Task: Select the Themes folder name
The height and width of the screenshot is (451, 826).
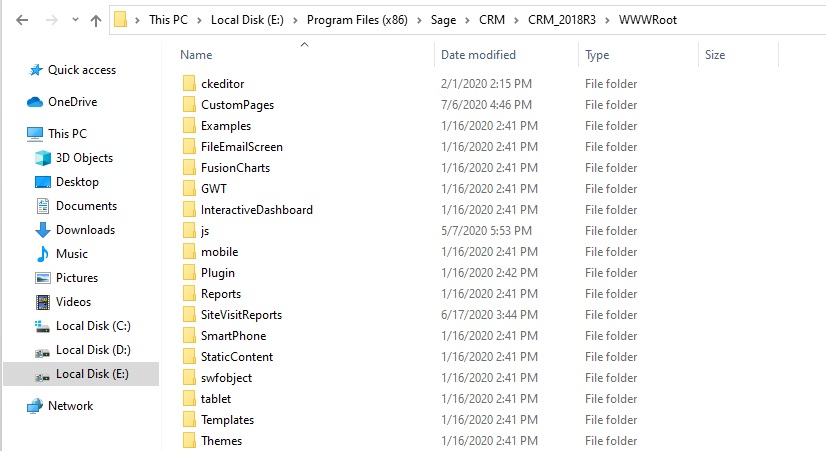Action: [221, 441]
